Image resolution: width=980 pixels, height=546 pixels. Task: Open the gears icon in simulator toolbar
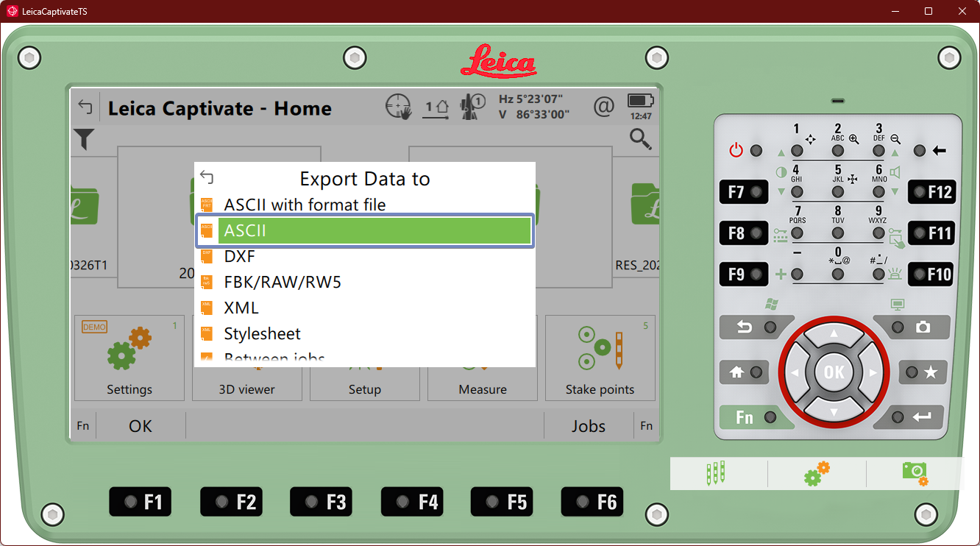pyautogui.click(x=817, y=473)
